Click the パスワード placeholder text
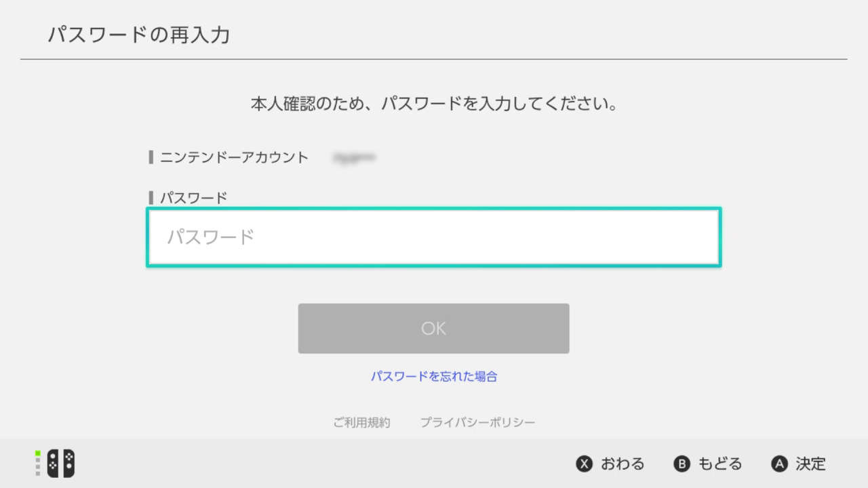 211,237
